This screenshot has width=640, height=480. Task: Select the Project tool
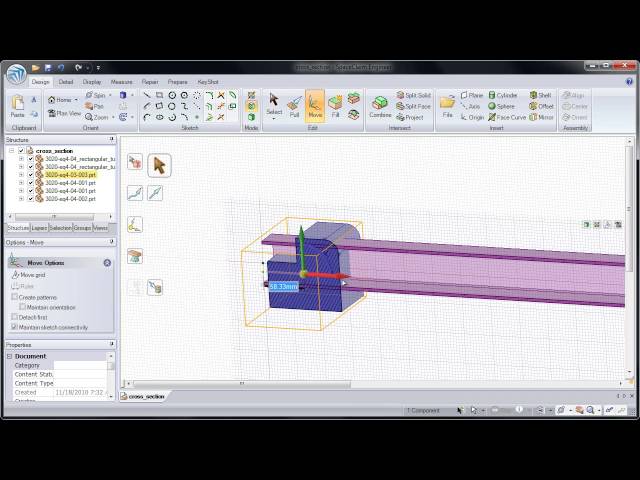[x=410, y=118]
